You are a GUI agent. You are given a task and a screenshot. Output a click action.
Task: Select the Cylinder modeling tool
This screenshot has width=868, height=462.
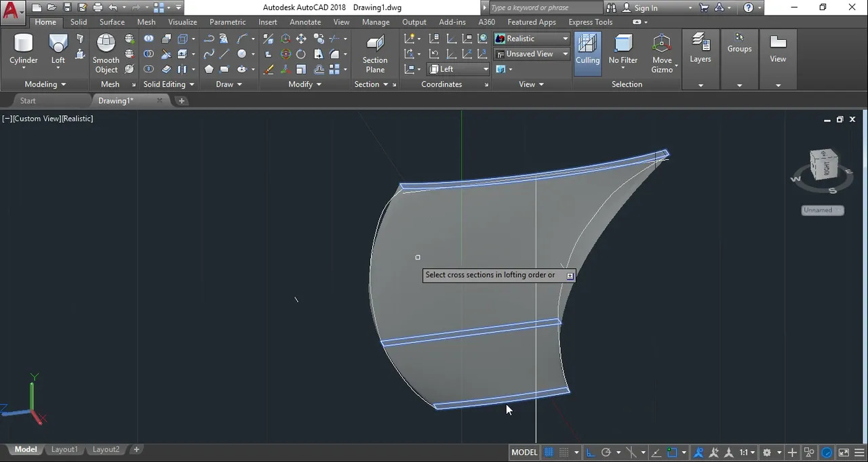pyautogui.click(x=24, y=49)
